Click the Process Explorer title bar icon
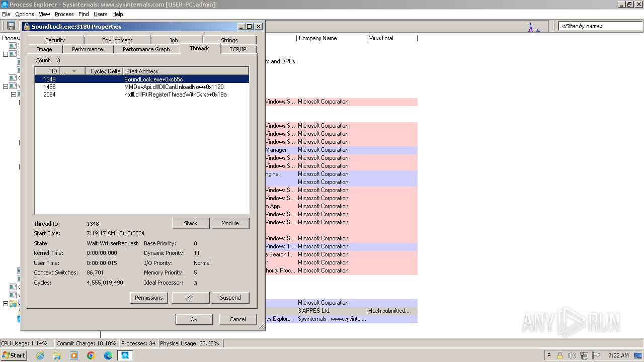This screenshot has height=362, width=644. (x=5, y=4)
